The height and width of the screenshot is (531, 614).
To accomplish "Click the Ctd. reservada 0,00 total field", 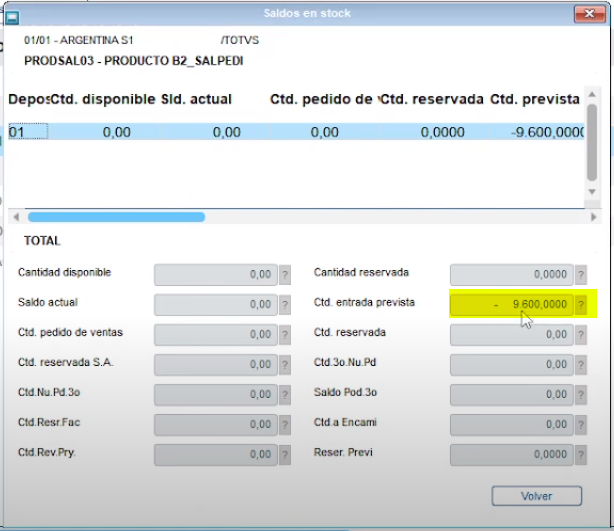I will pos(512,335).
